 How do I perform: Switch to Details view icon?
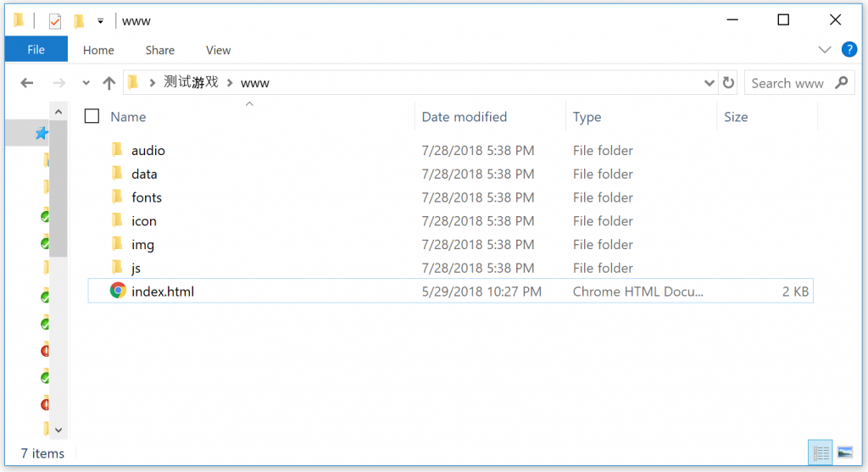click(x=821, y=453)
